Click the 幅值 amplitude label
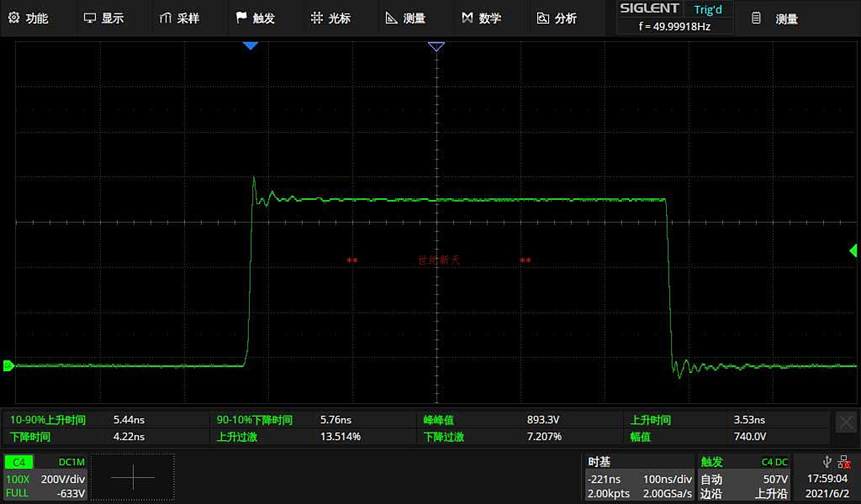 (x=640, y=437)
